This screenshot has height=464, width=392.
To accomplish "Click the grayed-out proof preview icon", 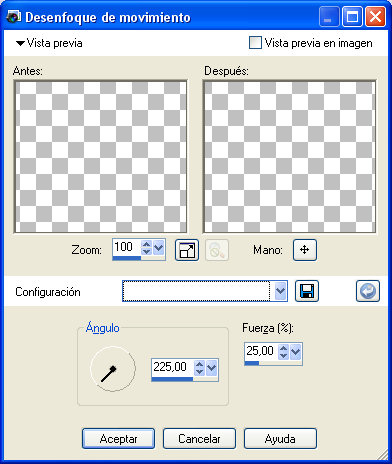I will 217,250.
